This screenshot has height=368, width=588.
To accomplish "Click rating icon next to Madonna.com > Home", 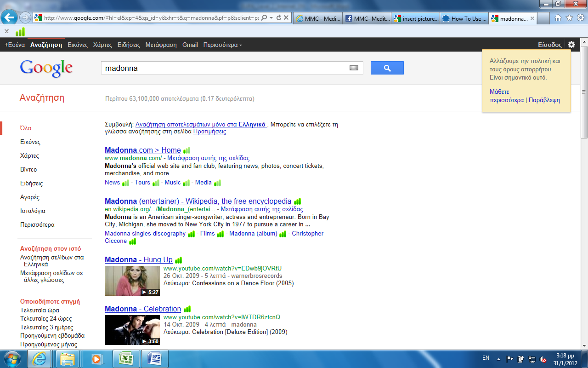I will click(x=187, y=150).
